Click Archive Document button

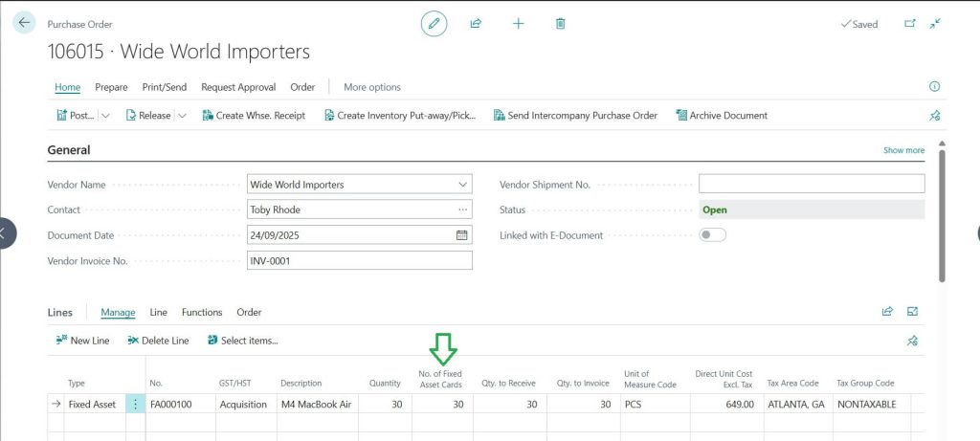[x=722, y=116]
